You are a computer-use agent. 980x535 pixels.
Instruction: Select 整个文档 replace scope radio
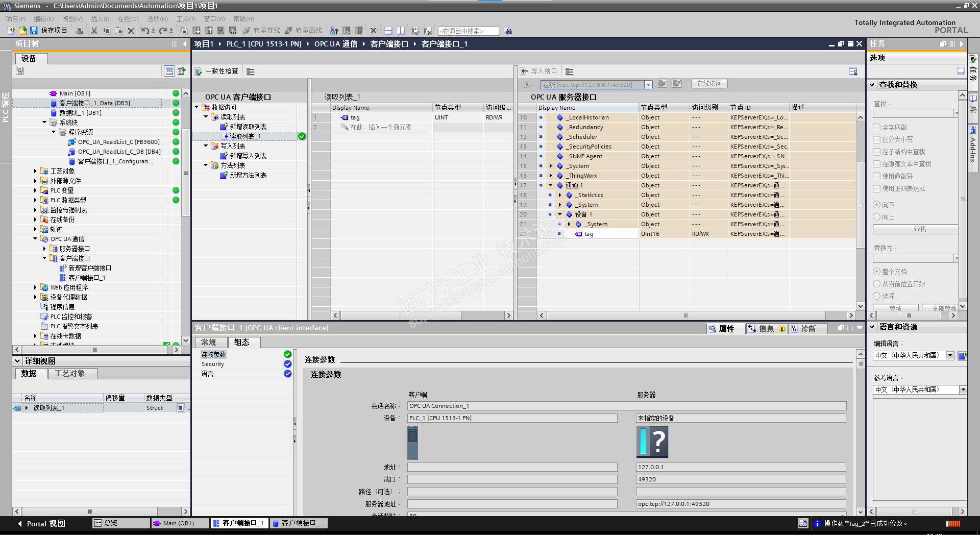click(877, 272)
